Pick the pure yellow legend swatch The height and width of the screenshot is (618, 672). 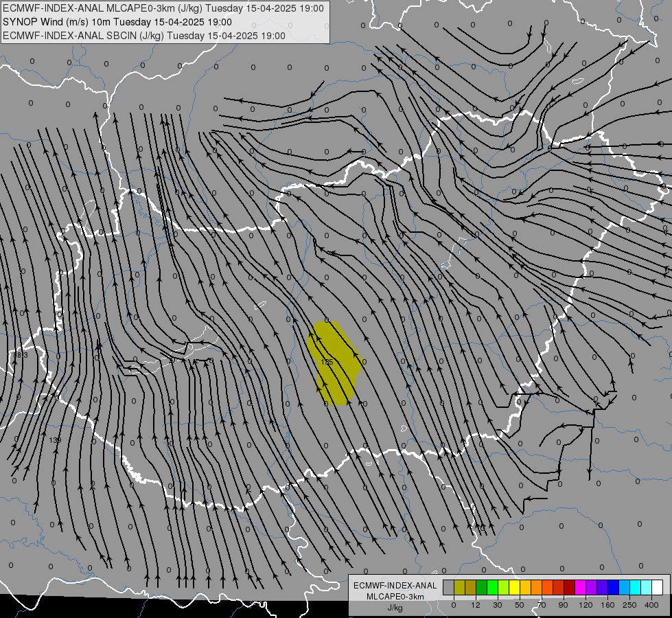[515, 587]
